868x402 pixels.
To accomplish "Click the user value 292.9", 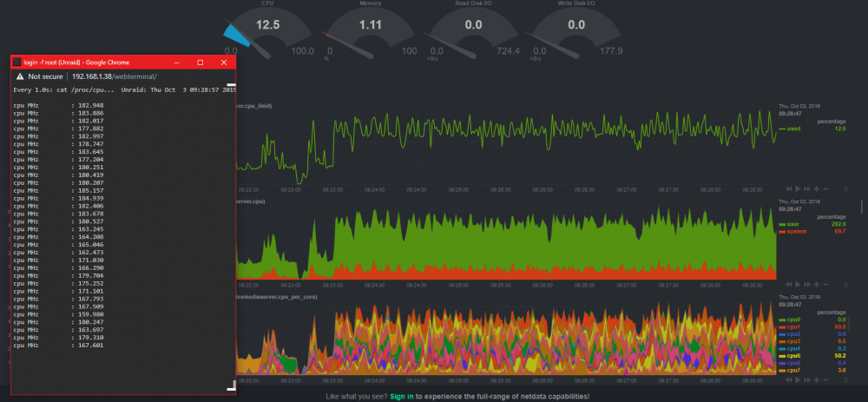I will pyautogui.click(x=838, y=224).
